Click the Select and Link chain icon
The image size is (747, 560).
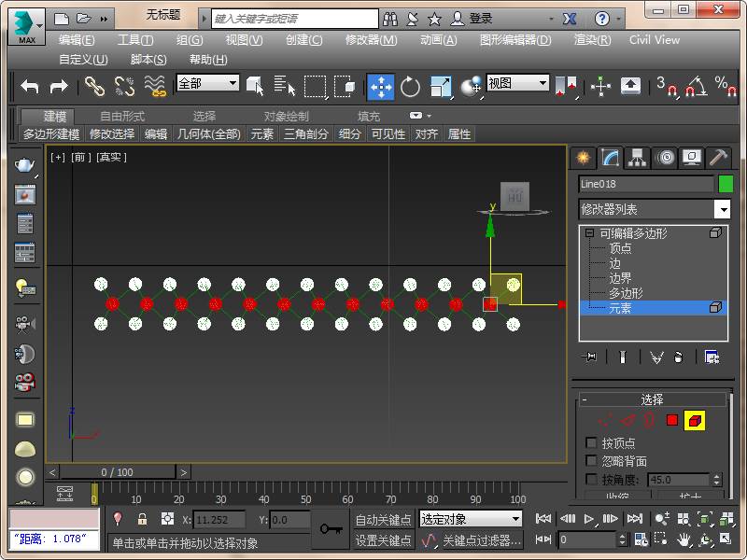click(x=94, y=87)
